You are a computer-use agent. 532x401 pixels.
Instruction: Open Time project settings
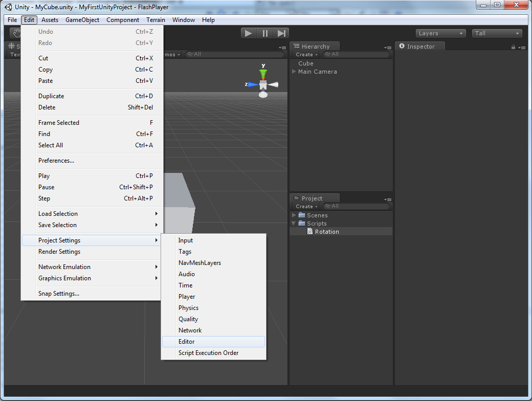pos(213,285)
